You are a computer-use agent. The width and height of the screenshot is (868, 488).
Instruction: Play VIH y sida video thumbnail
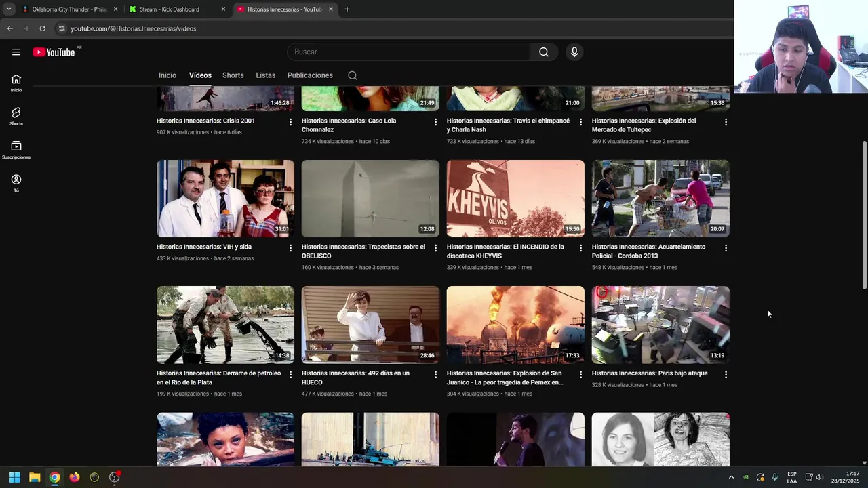pyautogui.click(x=225, y=199)
